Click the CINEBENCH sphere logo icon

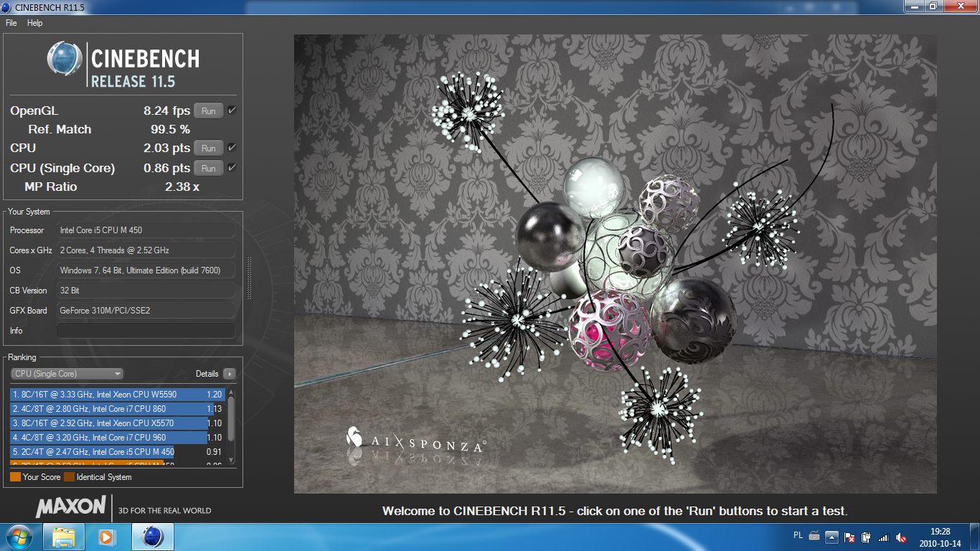click(x=65, y=59)
